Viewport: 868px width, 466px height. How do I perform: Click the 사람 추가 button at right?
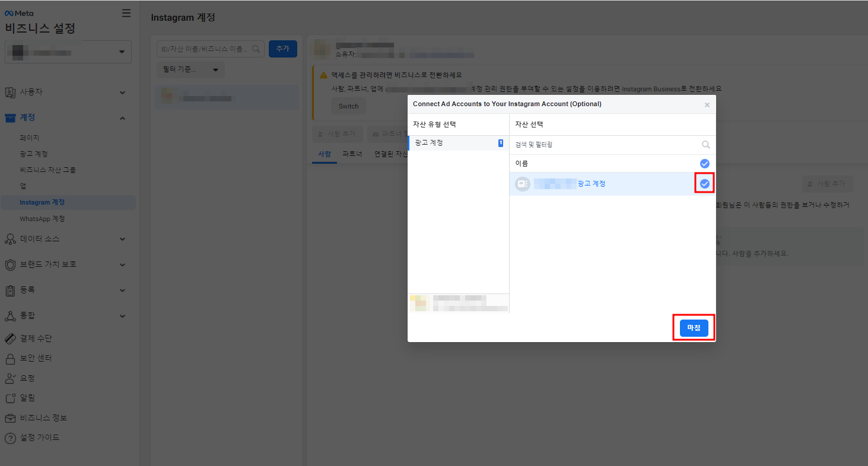(828, 184)
